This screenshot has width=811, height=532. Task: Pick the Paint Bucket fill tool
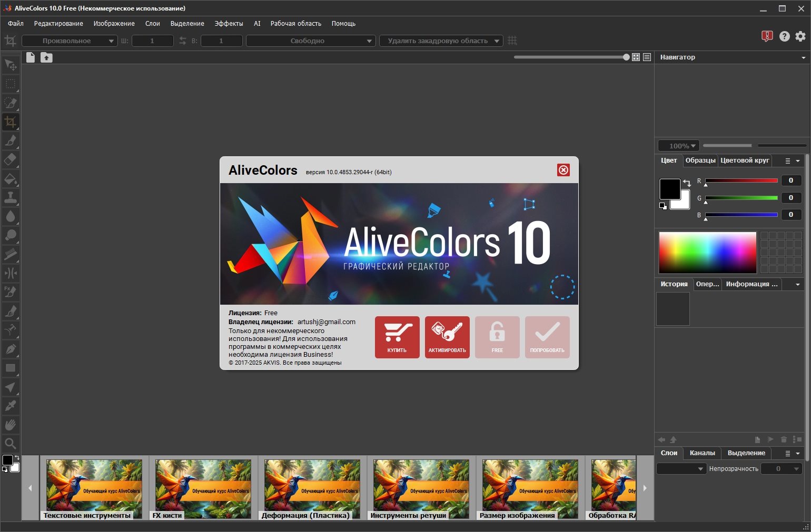click(10, 179)
